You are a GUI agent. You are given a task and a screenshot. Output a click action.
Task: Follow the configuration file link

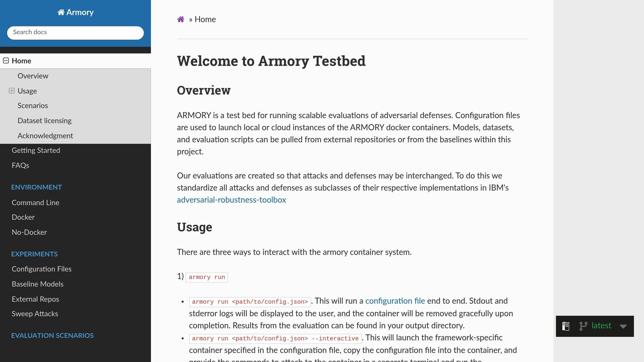point(395,301)
